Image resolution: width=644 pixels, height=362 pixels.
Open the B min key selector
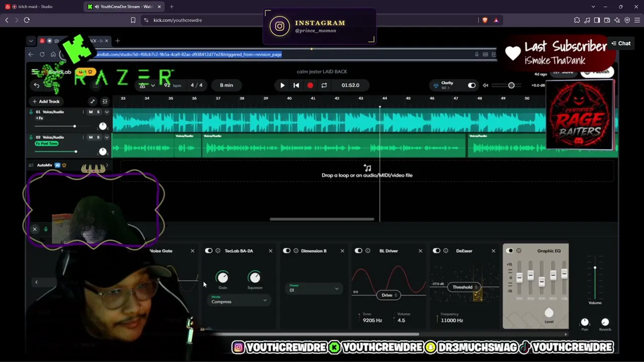pos(226,85)
